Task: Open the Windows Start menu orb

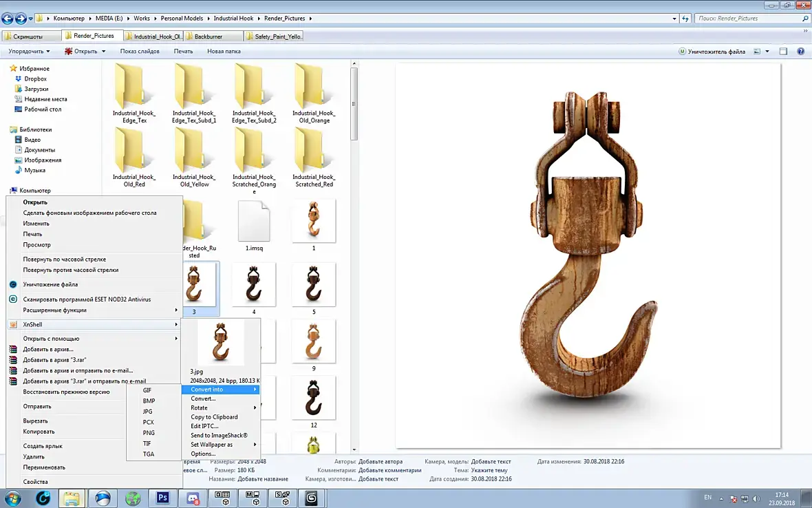Action: coord(13,497)
